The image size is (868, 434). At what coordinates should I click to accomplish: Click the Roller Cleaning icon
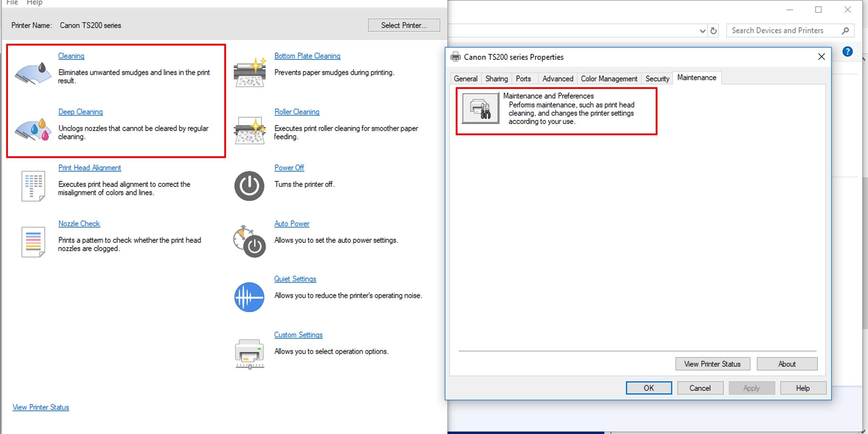[x=250, y=130]
